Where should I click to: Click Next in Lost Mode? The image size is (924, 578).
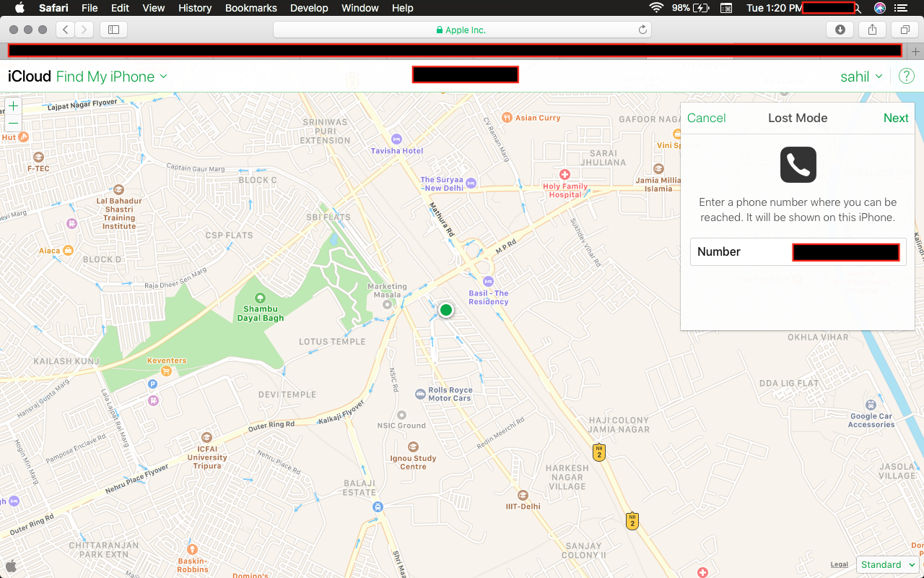[x=896, y=118]
